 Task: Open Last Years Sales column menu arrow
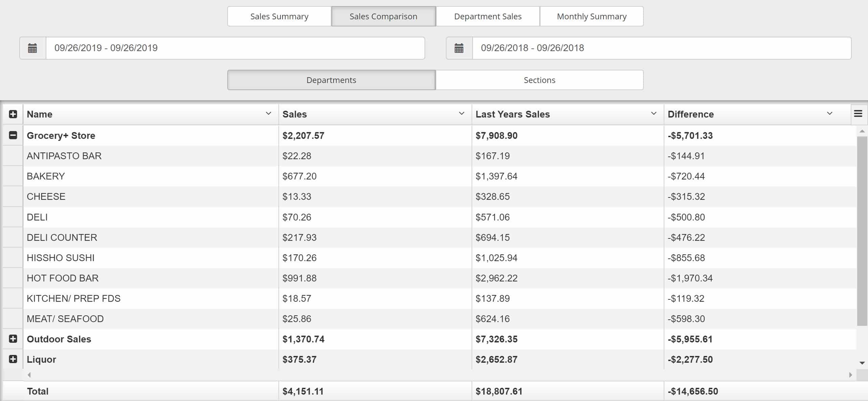(x=654, y=113)
